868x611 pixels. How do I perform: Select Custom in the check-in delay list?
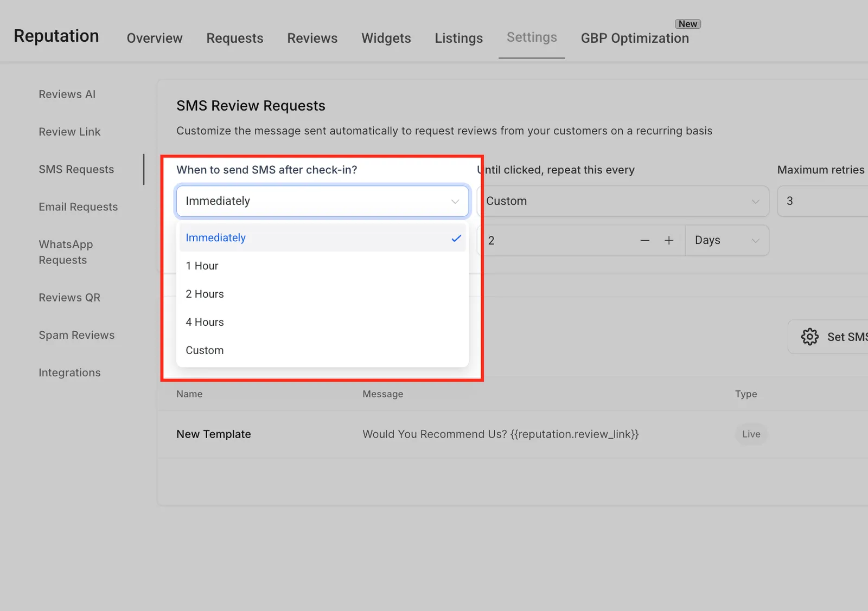(323, 350)
